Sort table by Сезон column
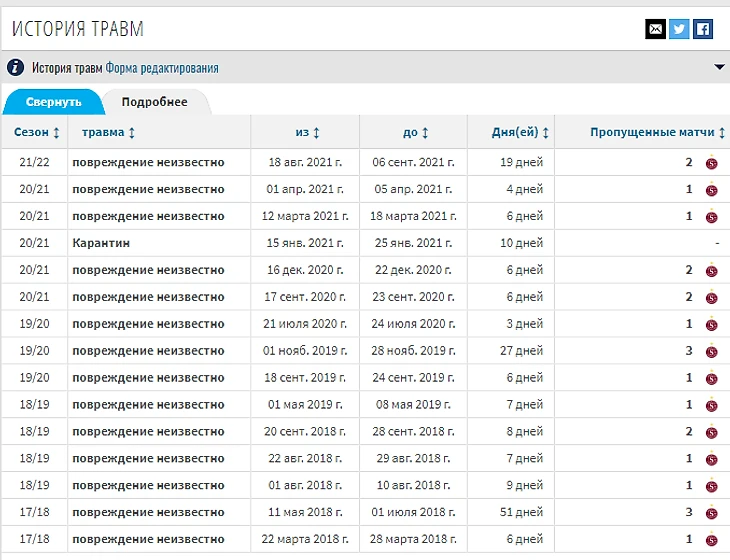 [x=37, y=132]
